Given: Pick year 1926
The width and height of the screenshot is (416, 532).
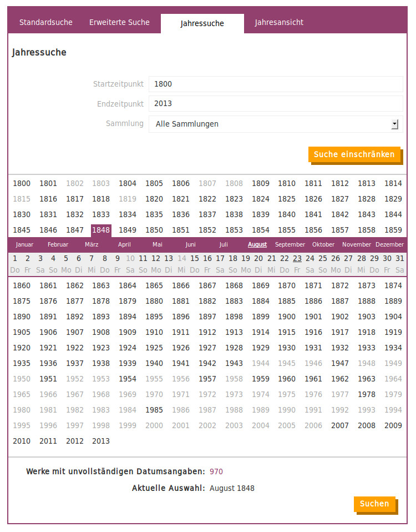Looking at the screenshot, I should (x=181, y=348).
